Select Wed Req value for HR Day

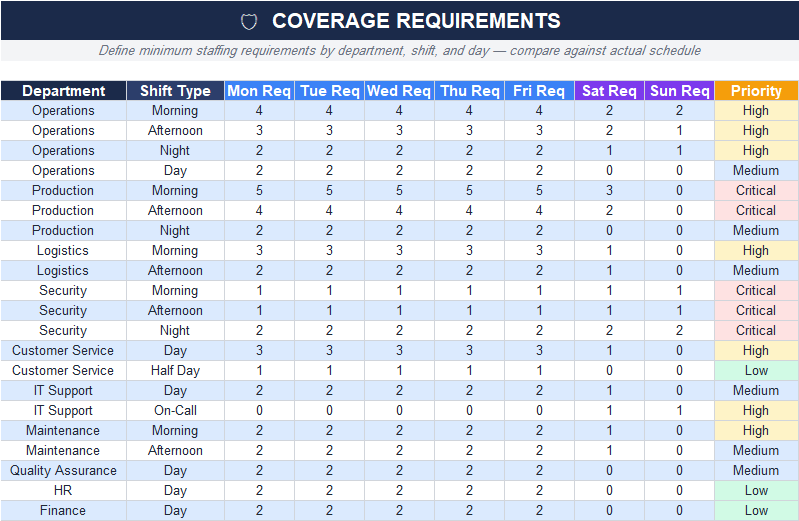click(x=399, y=490)
